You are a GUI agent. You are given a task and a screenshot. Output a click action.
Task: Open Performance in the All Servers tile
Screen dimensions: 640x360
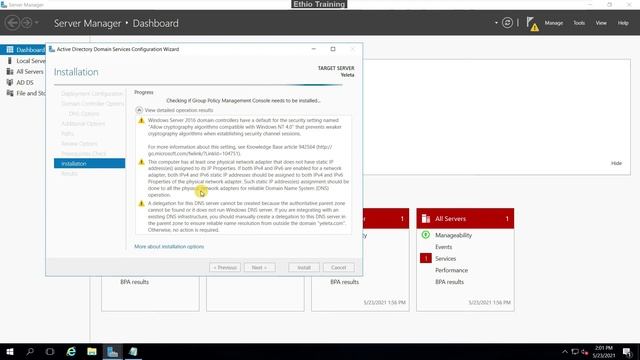click(451, 270)
